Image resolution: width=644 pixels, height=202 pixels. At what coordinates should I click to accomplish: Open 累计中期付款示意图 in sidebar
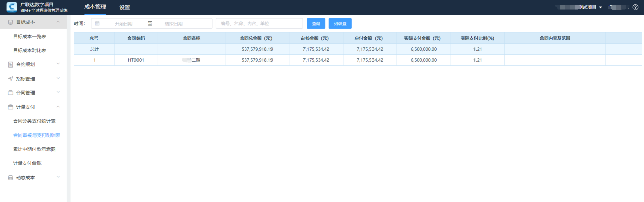point(35,149)
